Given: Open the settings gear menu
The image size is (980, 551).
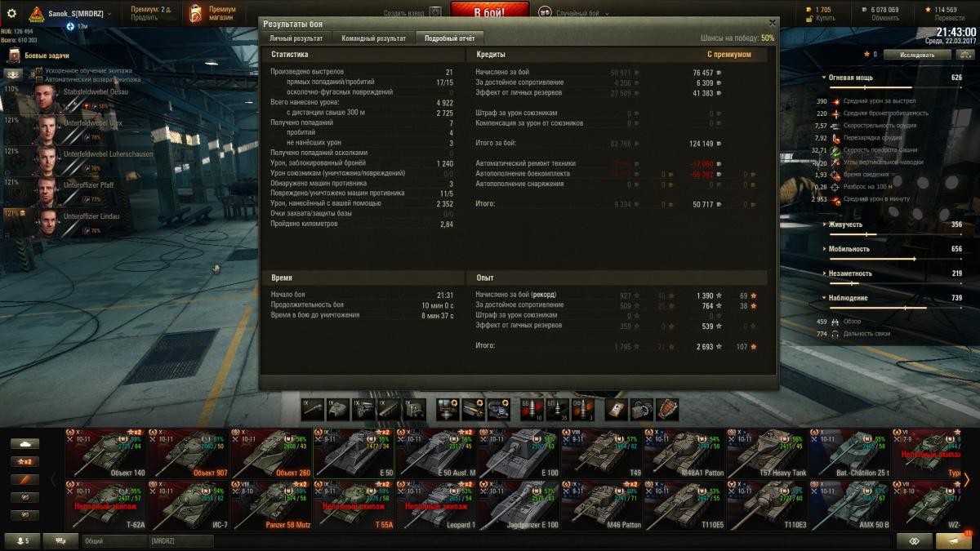Looking at the screenshot, I should point(11,13).
